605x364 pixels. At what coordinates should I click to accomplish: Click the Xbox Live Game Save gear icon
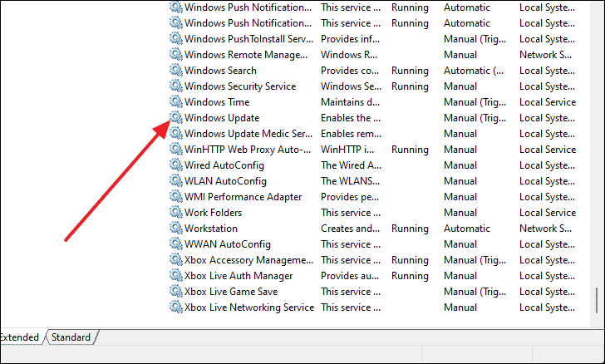(176, 291)
